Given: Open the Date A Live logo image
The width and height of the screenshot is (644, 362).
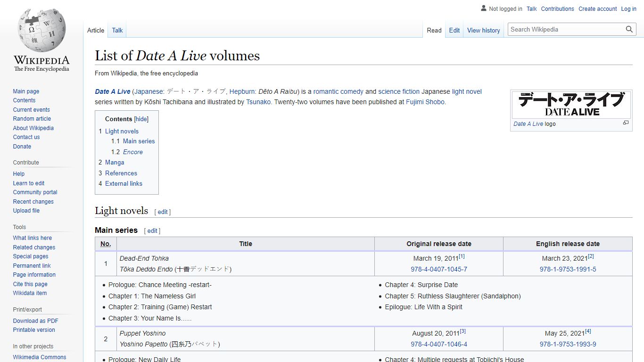Looking at the screenshot, I should 571,105.
